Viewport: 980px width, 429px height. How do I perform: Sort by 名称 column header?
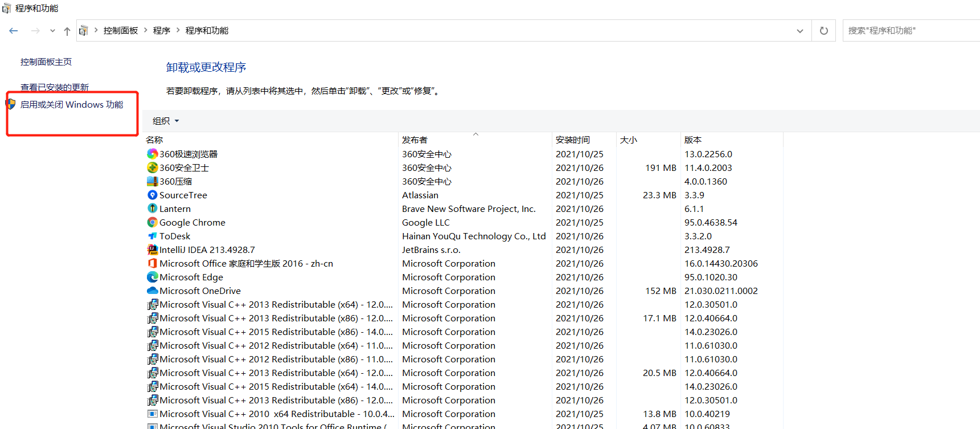click(x=154, y=140)
